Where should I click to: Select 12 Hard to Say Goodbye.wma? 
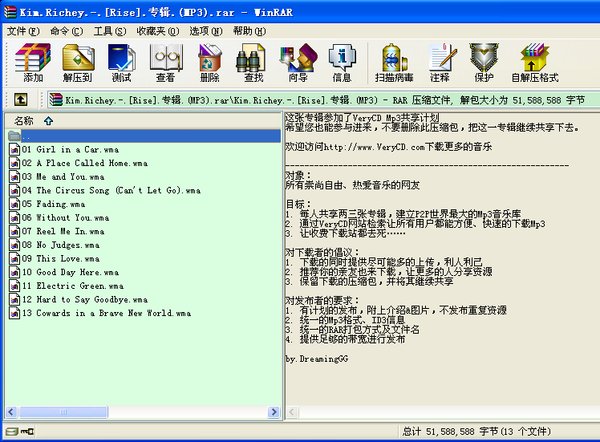click(85, 300)
